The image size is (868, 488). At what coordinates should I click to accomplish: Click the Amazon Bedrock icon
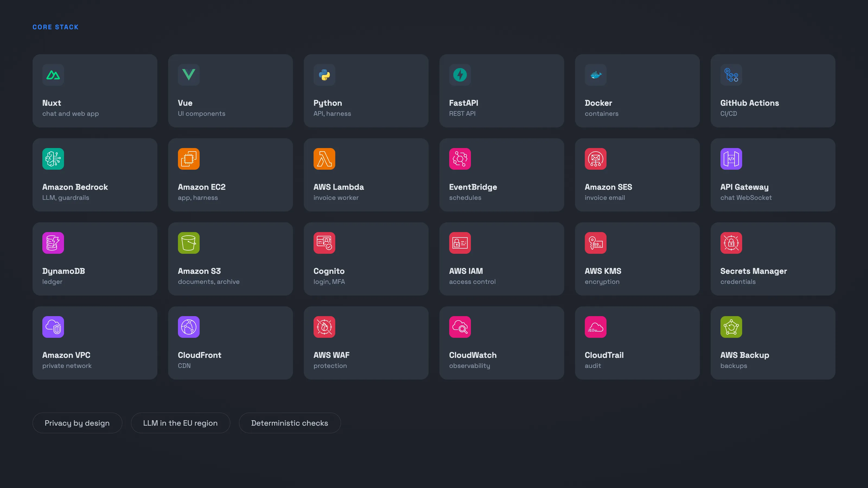53,159
